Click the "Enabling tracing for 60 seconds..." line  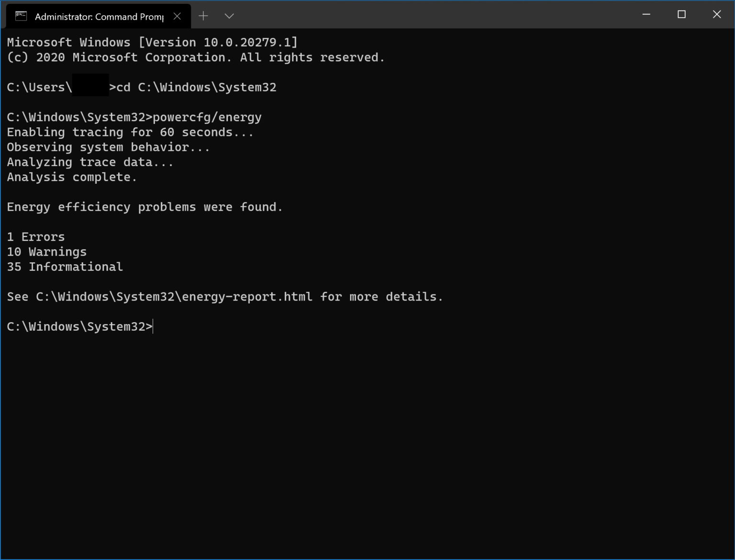(130, 132)
